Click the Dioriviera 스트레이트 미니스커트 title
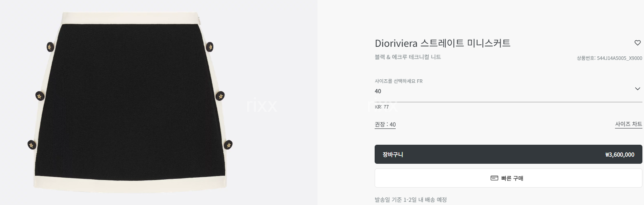 (443, 43)
